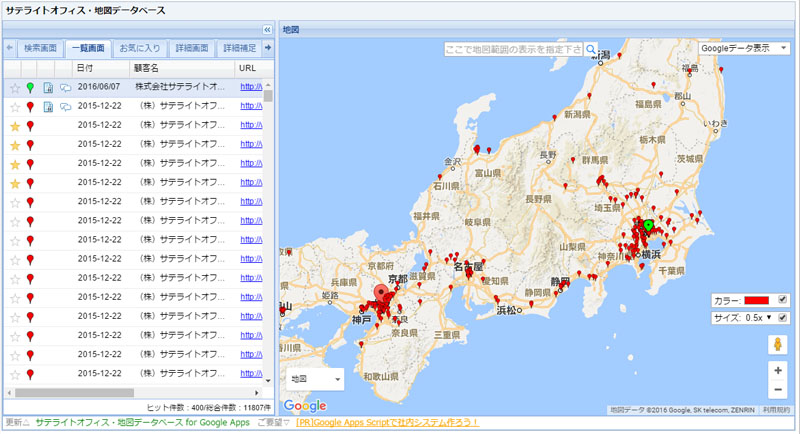
Task: Open the [PR]Google Apps Script link
Action: pyautogui.click(x=387, y=423)
